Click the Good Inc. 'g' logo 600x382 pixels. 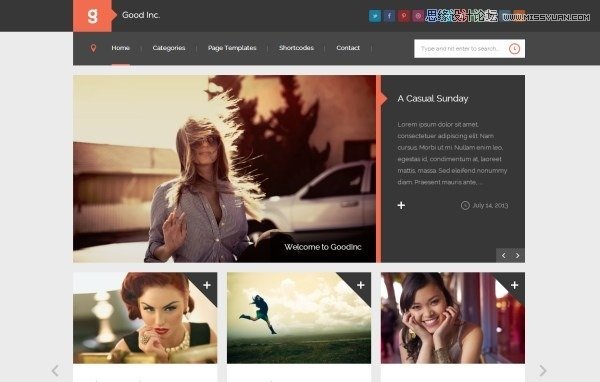tap(92, 16)
